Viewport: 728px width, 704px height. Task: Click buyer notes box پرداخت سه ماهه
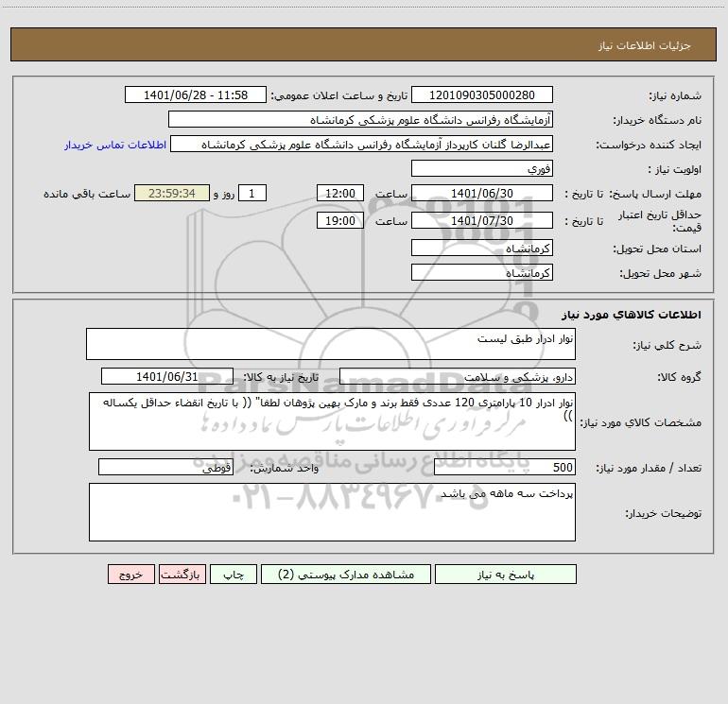332,512
